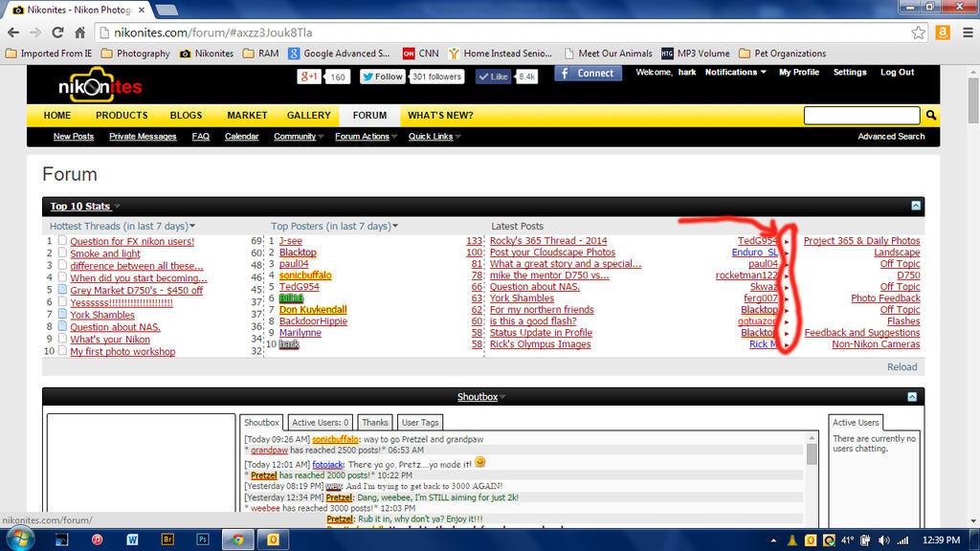
Task: Collapse the Shoutbox panel
Action: [x=916, y=396]
